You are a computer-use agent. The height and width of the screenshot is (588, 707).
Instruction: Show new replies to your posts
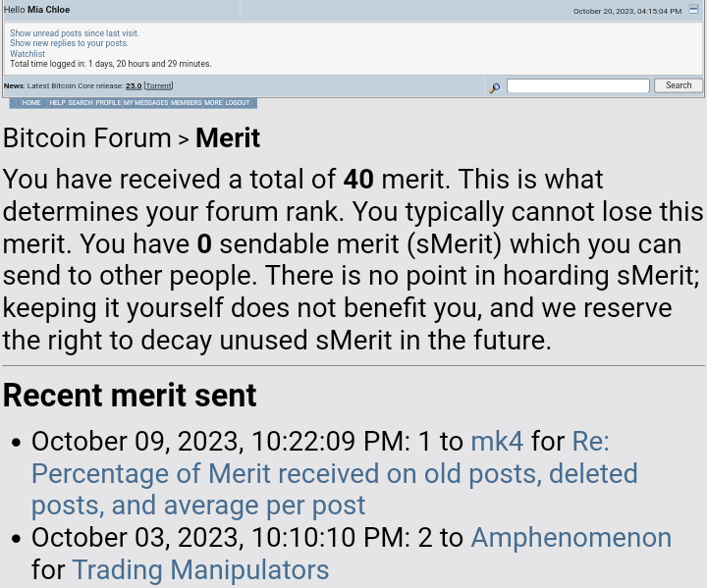[x=69, y=43]
